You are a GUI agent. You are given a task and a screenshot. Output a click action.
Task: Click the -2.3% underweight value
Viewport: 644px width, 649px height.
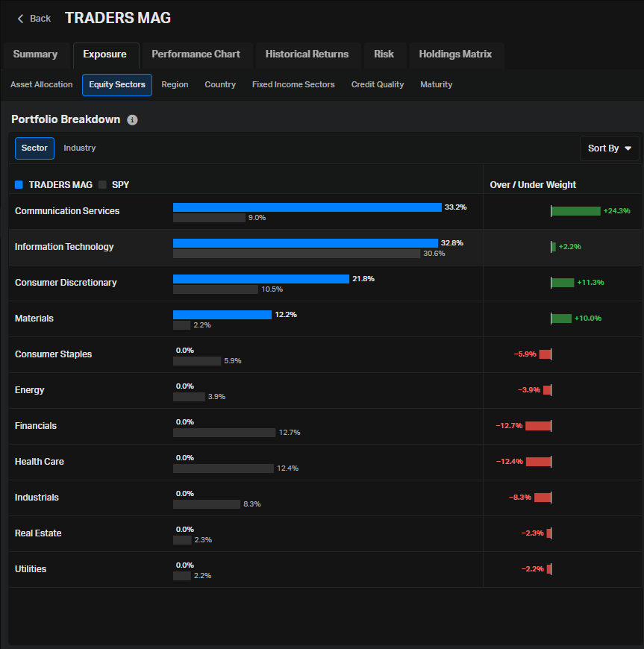tap(533, 533)
